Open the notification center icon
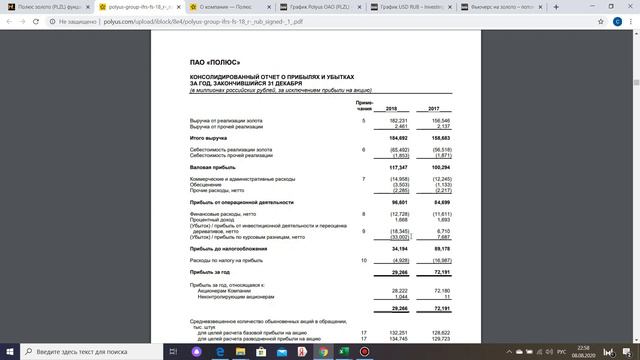 coord(627,351)
